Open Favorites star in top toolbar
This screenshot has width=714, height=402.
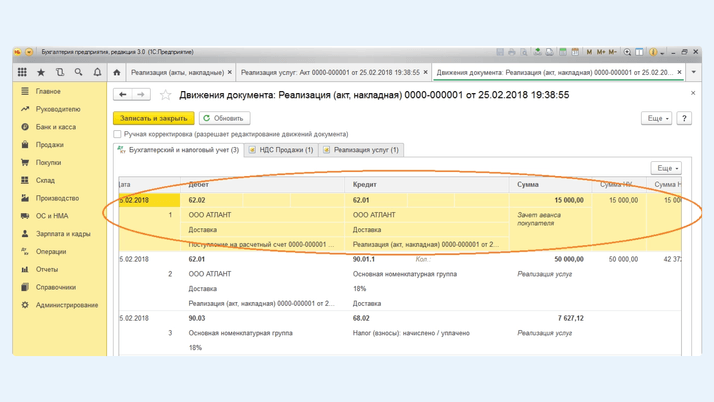pyautogui.click(x=41, y=72)
